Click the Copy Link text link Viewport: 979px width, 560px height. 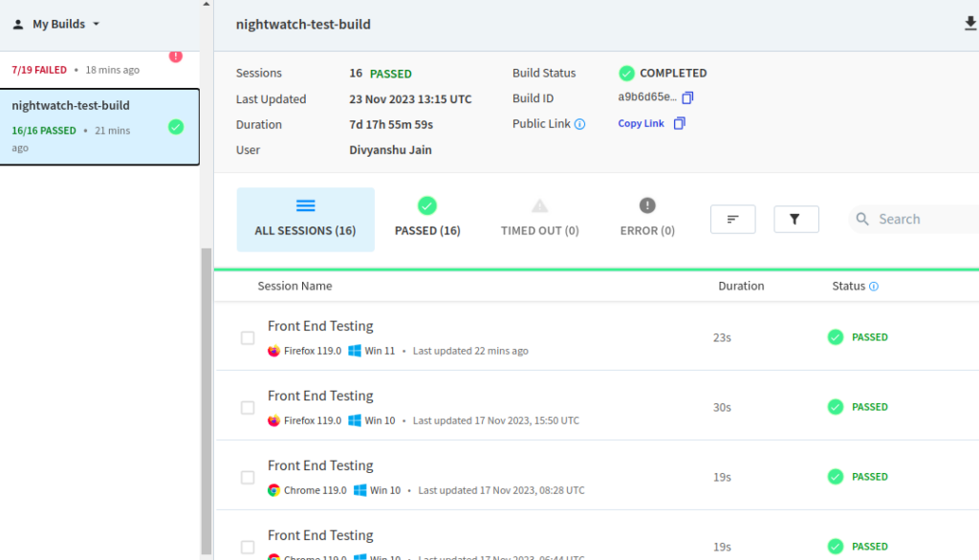(641, 123)
